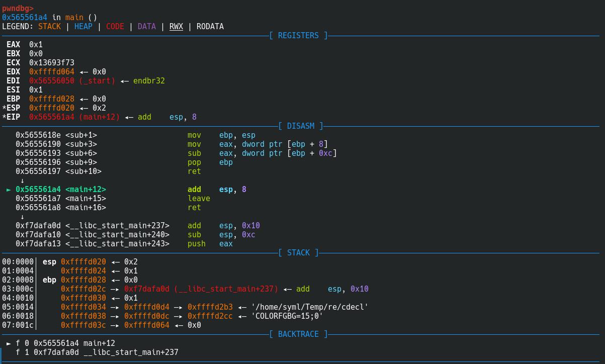Click the pwndbg prompt at the top
The width and height of the screenshot is (605, 364).
[18, 9]
